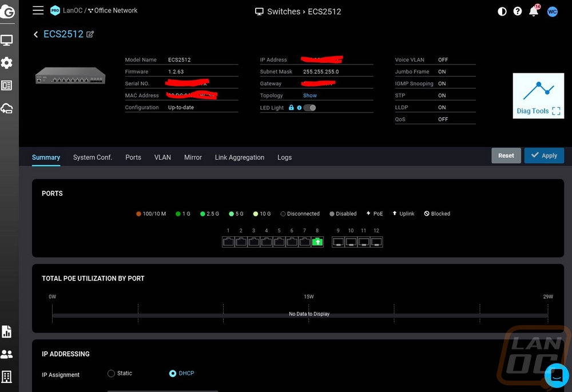Click the switch device image

(x=70, y=76)
